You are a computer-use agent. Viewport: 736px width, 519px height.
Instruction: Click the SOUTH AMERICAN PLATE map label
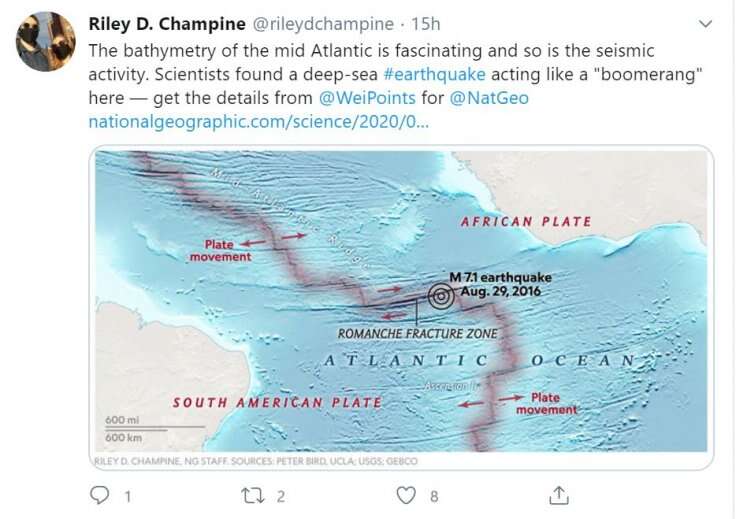[277, 402]
